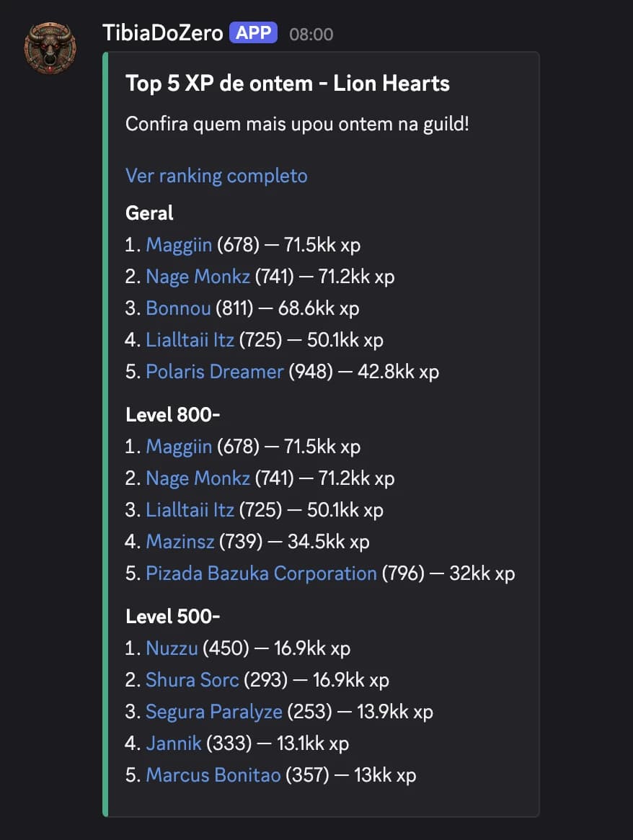Open Nage Monkz profile from Geral list
Viewport: 633px width, 840px height.
[198, 276]
